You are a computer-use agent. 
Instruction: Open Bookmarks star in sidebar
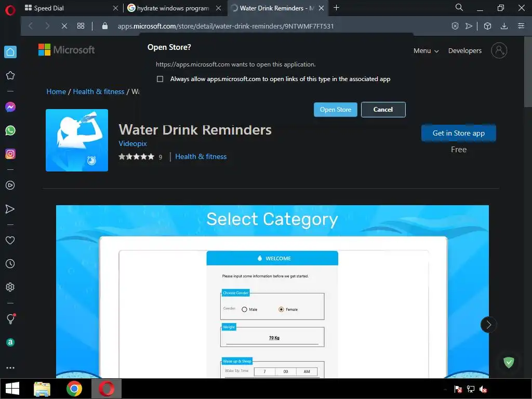point(10,75)
